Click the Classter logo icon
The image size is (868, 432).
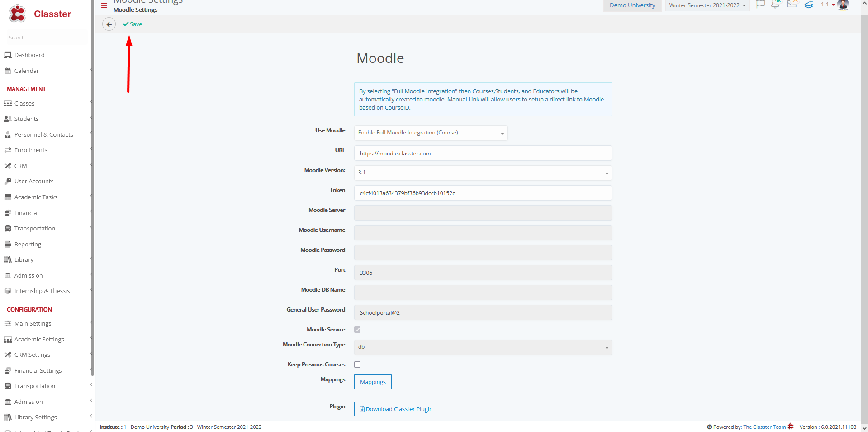[x=18, y=14]
